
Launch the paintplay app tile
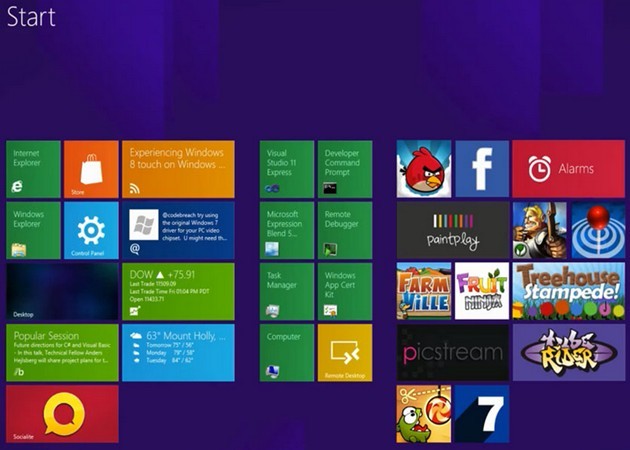453,230
